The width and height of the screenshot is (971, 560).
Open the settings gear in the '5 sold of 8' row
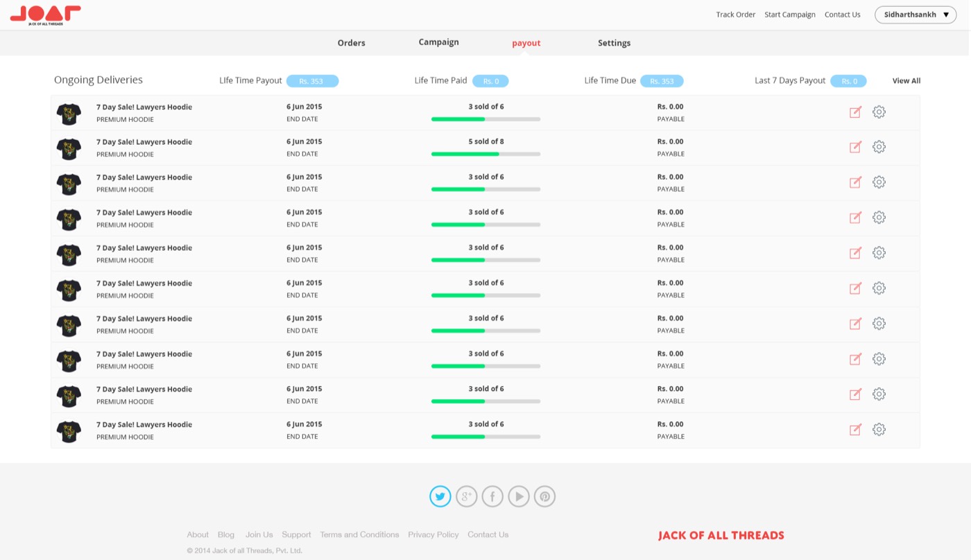879,147
